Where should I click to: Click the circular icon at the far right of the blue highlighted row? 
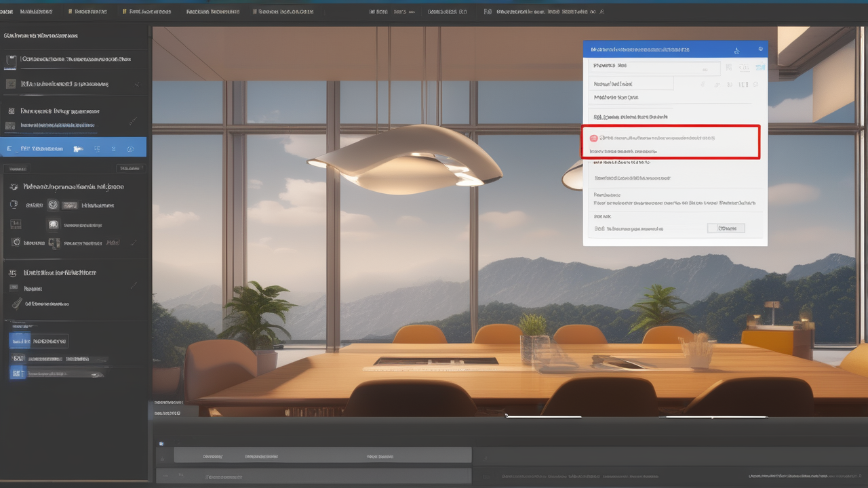131,148
